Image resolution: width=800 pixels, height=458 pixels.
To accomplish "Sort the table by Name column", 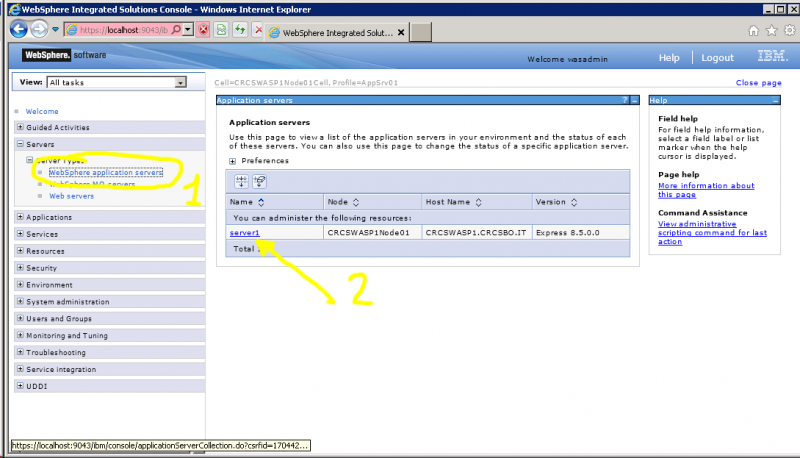I will (261, 202).
